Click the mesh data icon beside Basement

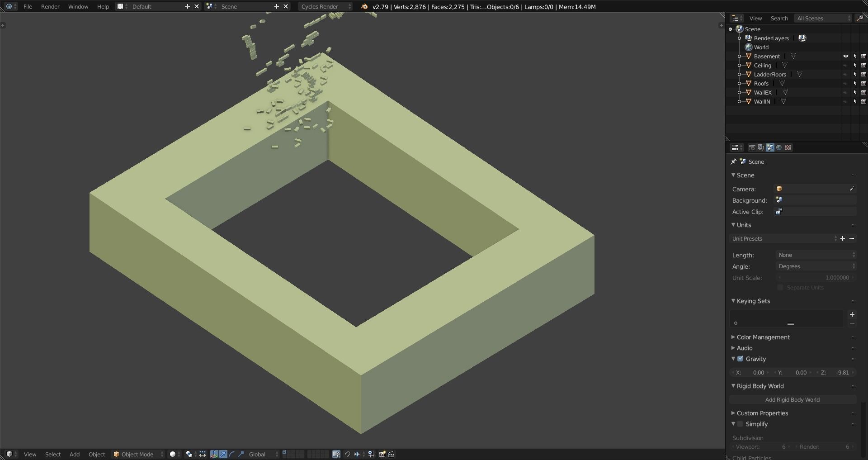793,56
